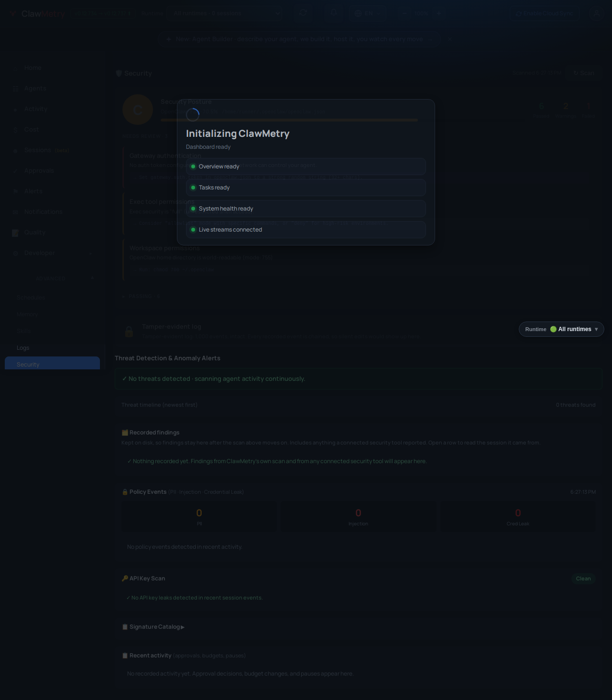Click the Passed count in Security Posture
The height and width of the screenshot is (700, 612).
pos(541,110)
